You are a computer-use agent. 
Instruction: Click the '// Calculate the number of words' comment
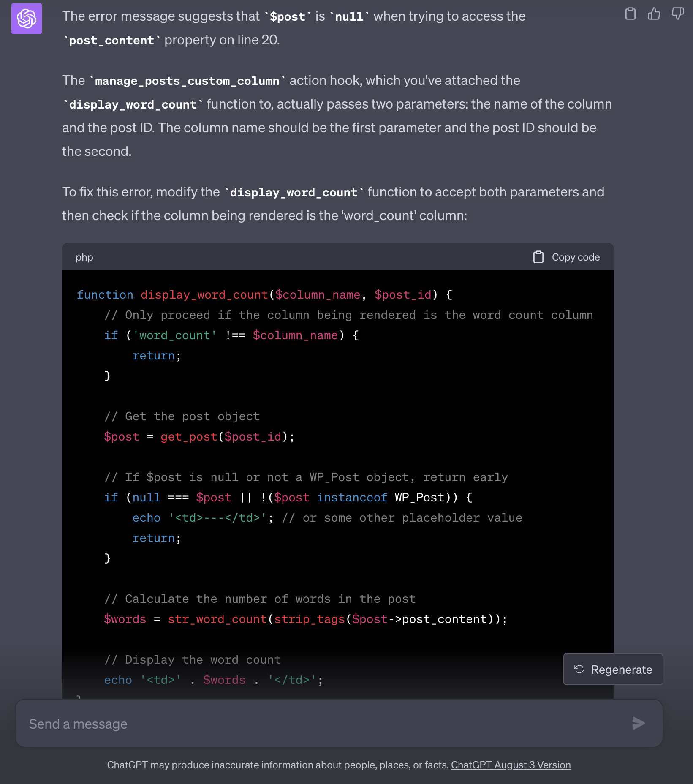click(x=260, y=599)
